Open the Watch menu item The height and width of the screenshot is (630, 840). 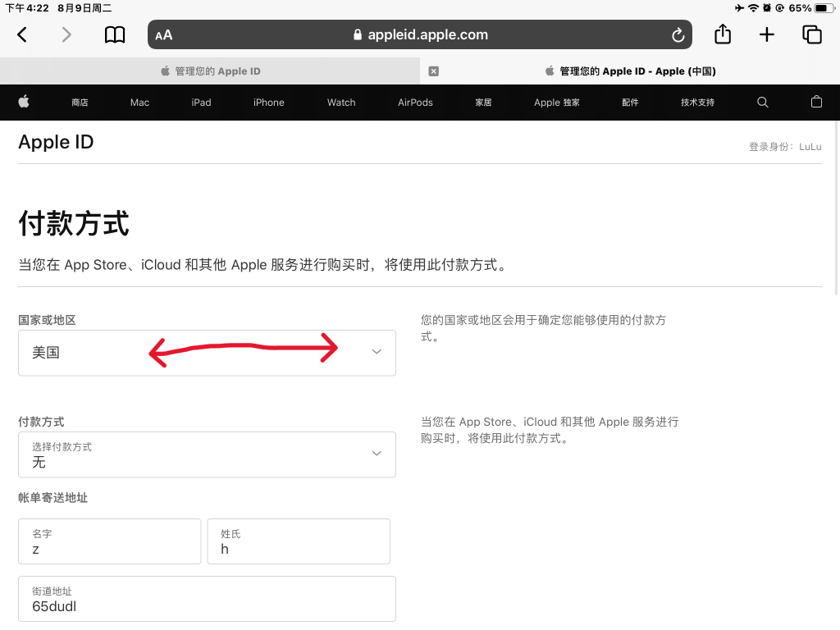tap(341, 103)
